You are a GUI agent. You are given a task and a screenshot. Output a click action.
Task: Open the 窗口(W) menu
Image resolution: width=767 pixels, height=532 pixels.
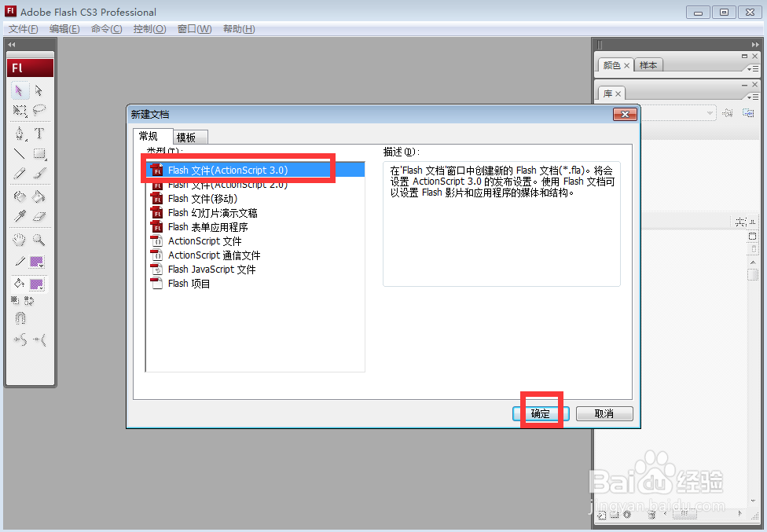tap(195, 29)
